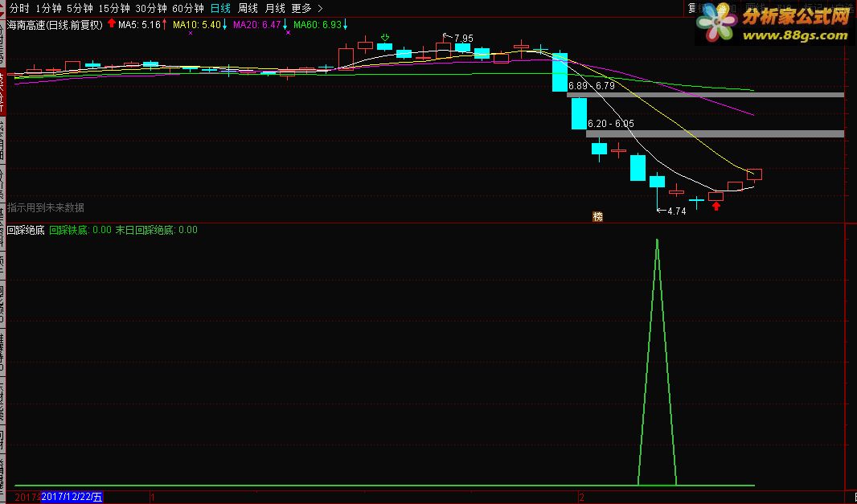Switch to the 月线 monthly chart
Image resolution: width=857 pixels, height=504 pixels.
(275, 8)
